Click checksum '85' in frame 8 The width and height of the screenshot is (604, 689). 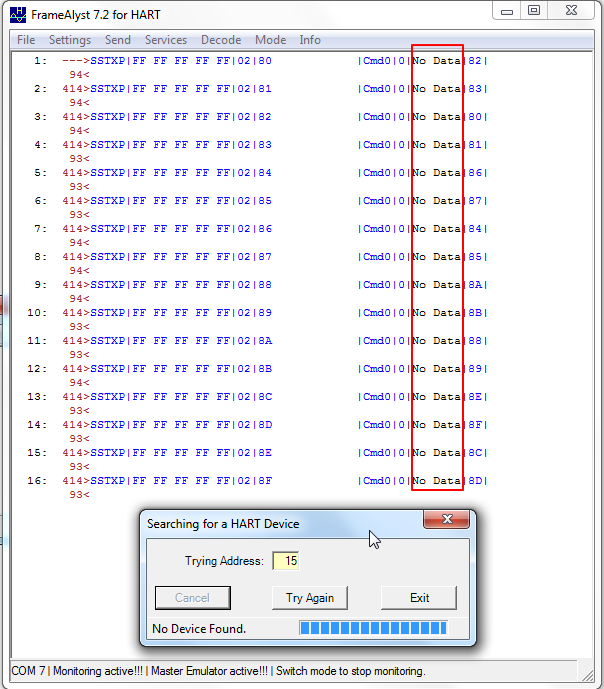tap(475, 257)
